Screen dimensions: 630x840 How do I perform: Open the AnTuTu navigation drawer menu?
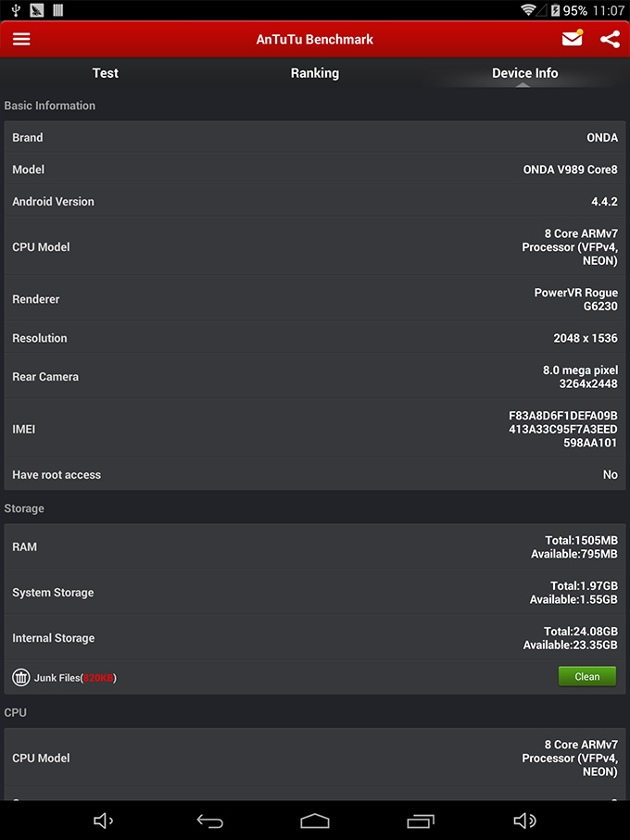[23, 39]
